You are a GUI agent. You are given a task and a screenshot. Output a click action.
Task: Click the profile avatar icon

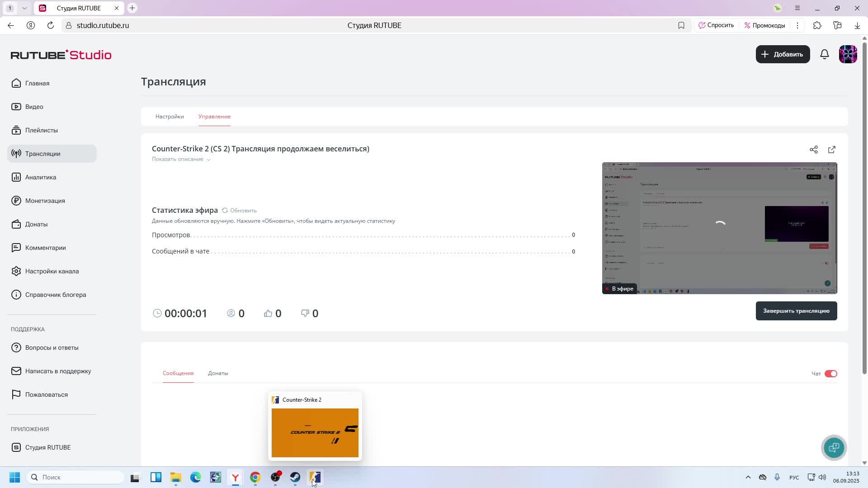pyautogui.click(x=848, y=54)
